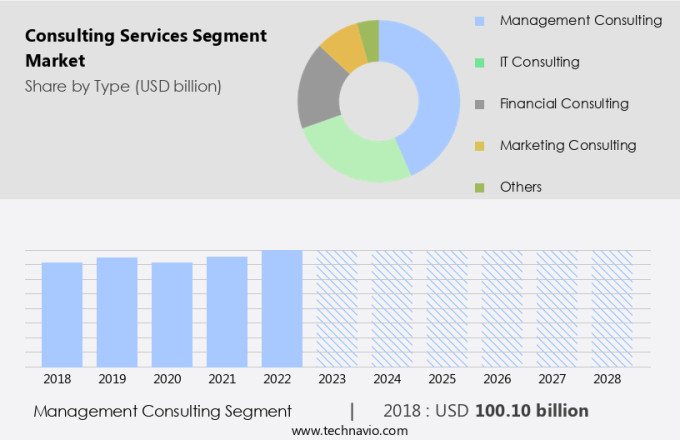The width and height of the screenshot is (680, 440).
Task: Select the 2022 tallest solid bar
Action: 282,308
